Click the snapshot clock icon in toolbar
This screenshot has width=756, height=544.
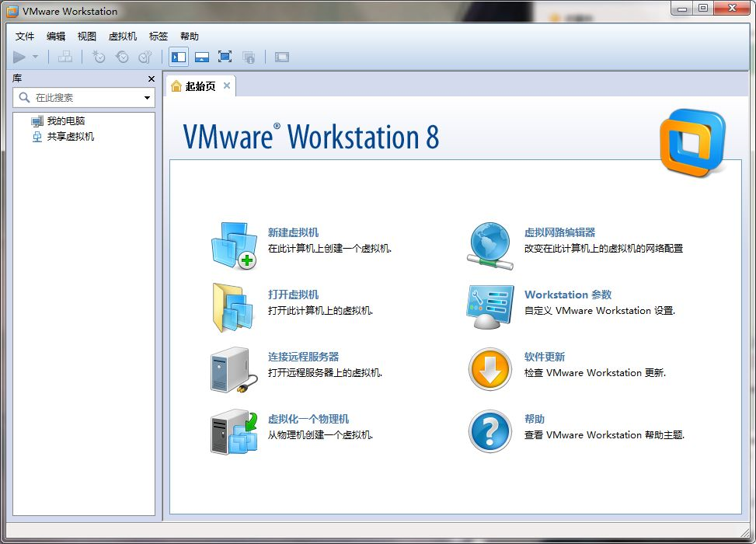point(98,56)
